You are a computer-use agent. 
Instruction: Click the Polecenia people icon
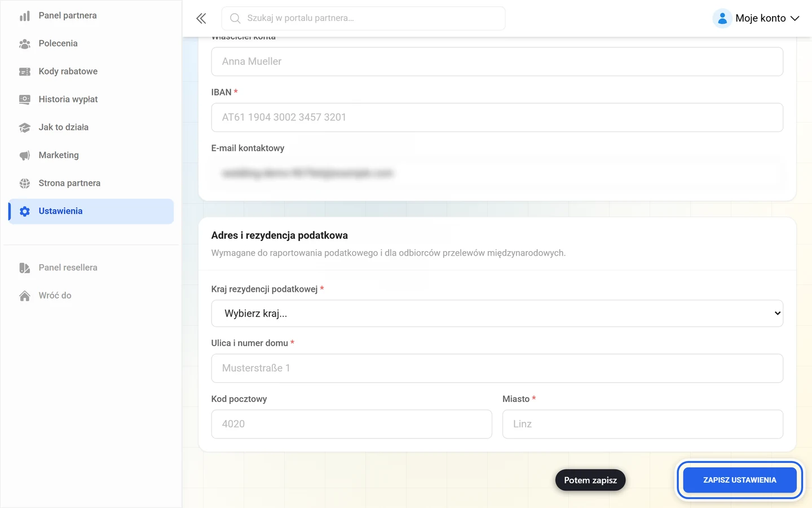pos(25,43)
